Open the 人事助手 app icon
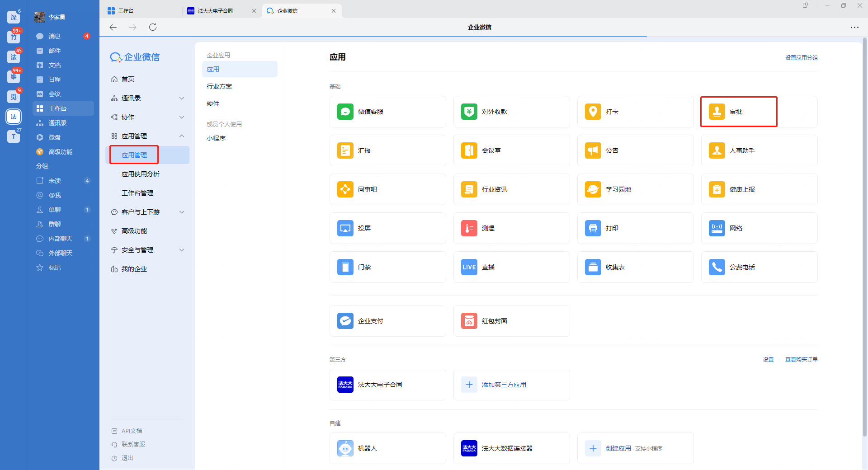Image resolution: width=868 pixels, height=470 pixels. coord(717,150)
